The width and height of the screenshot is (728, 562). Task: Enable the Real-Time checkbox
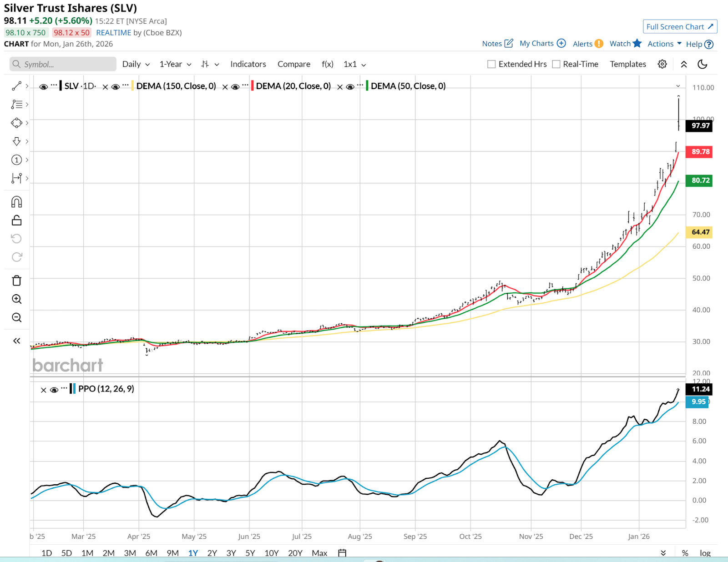[556, 64]
